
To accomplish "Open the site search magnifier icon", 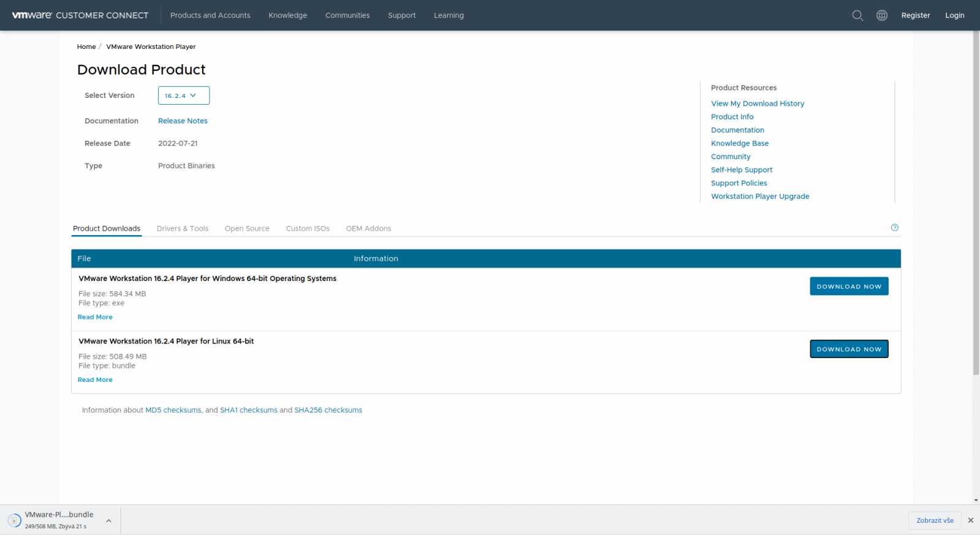I will click(x=858, y=15).
